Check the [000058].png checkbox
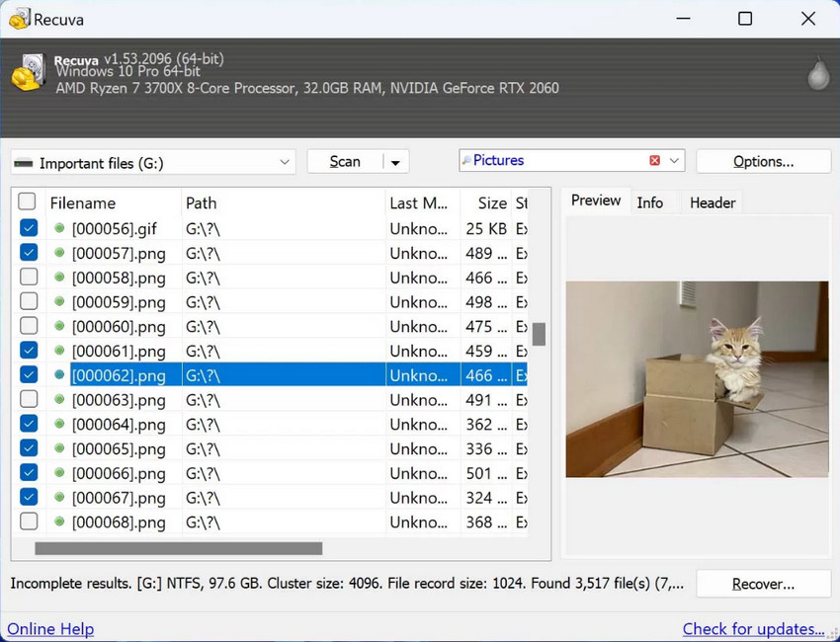 click(x=29, y=277)
